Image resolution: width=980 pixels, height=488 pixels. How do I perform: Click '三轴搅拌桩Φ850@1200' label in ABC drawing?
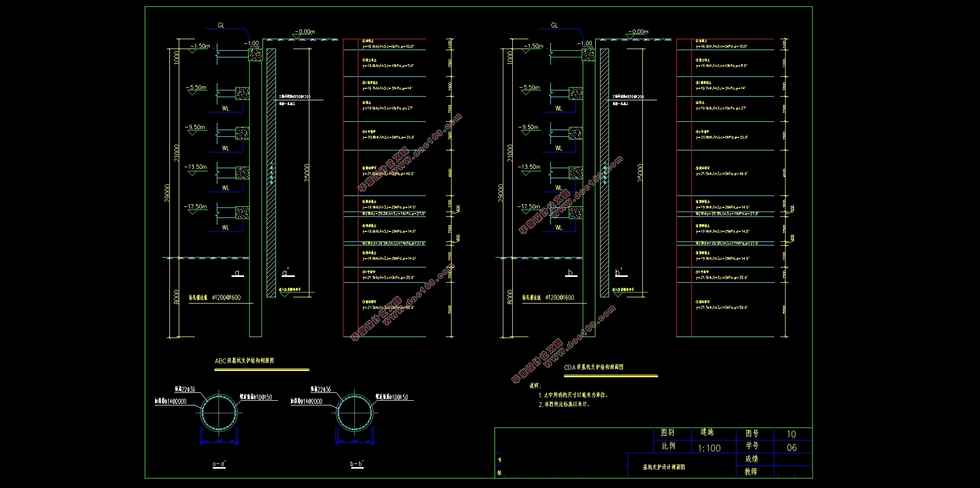point(295,97)
